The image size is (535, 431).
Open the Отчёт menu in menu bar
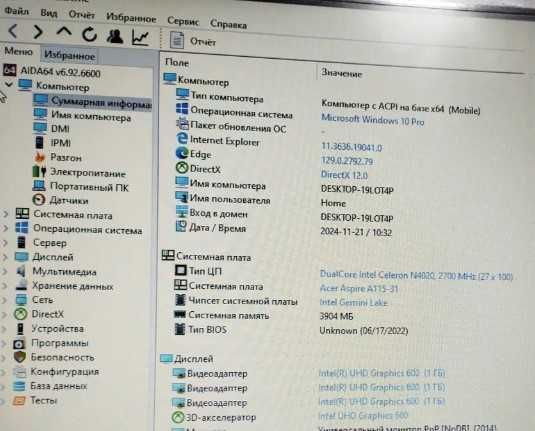coord(81,15)
